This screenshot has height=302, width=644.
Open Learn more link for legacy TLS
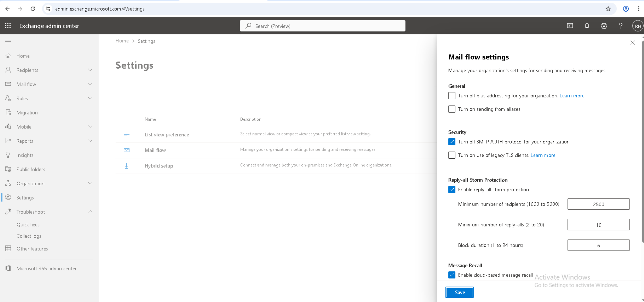click(543, 155)
